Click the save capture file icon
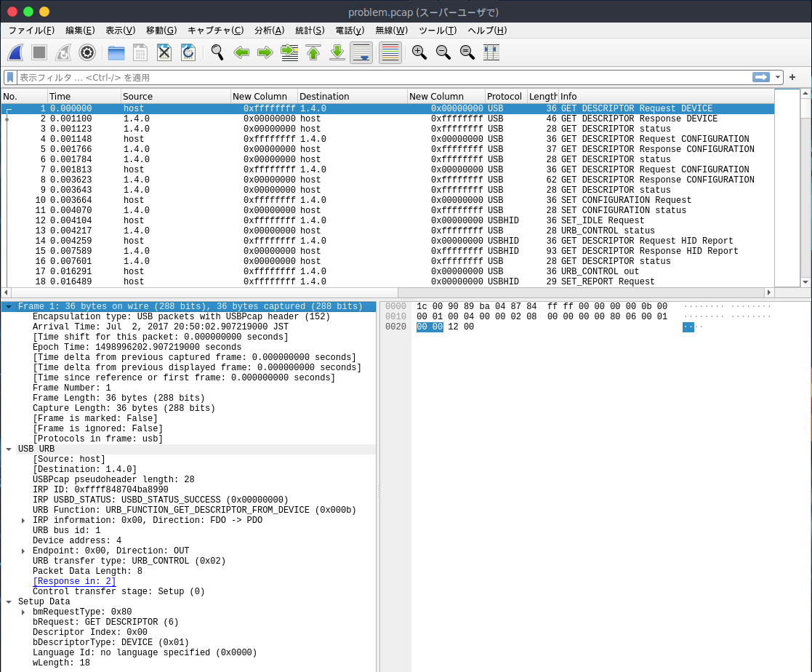This screenshot has height=672, width=812. coord(140,52)
